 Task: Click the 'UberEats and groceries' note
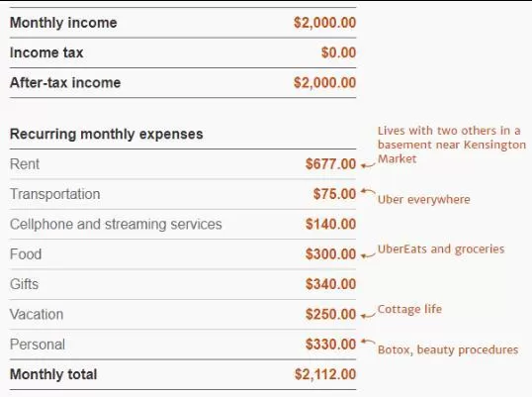pyautogui.click(x=441, y=248)
